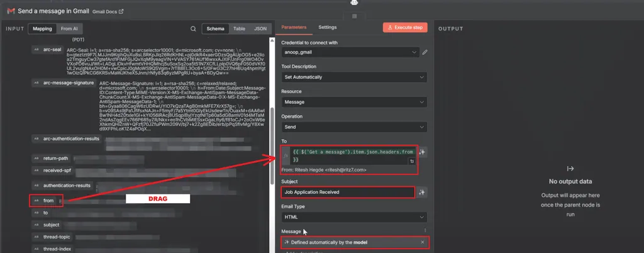This screenshot has width=644, height=253.
Task: Open the Operation dropdown showing Send
Action: [x=354, y=127]
